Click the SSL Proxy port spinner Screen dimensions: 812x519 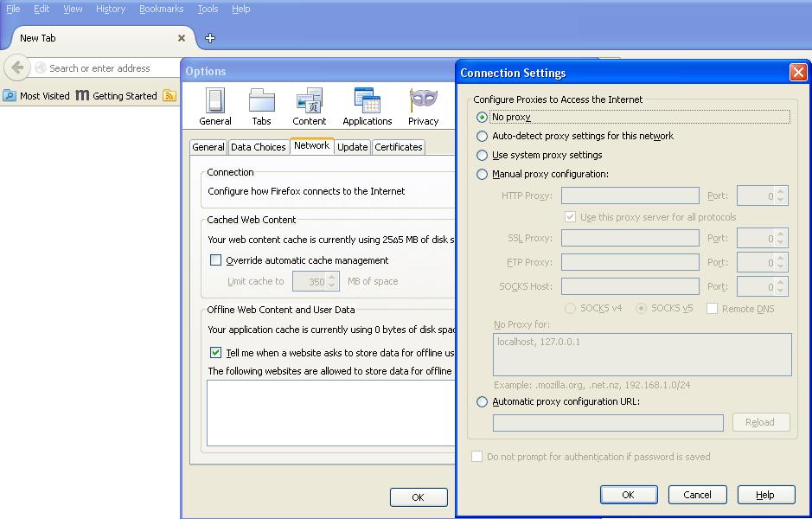pos(781,238)
